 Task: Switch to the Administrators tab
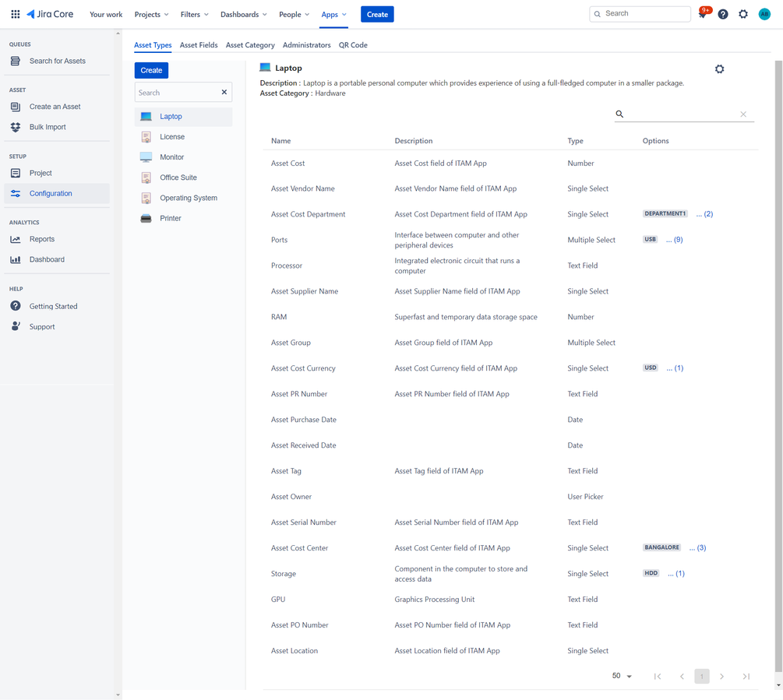point(307,45)
